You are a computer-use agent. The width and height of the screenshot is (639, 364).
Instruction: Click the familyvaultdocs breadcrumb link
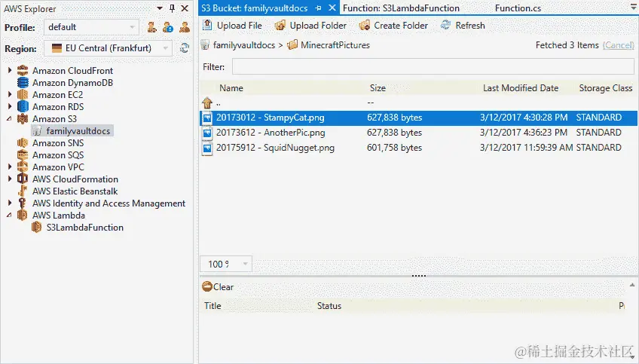pos(243,45)
